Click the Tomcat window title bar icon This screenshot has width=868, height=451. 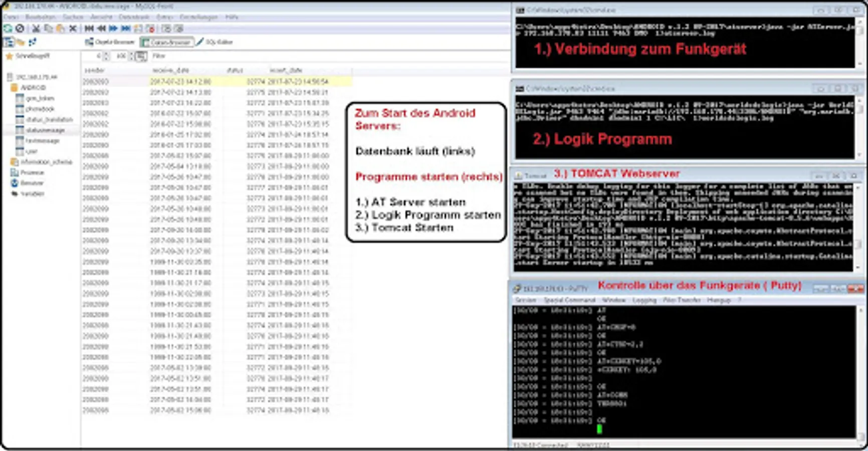point(519,176)
